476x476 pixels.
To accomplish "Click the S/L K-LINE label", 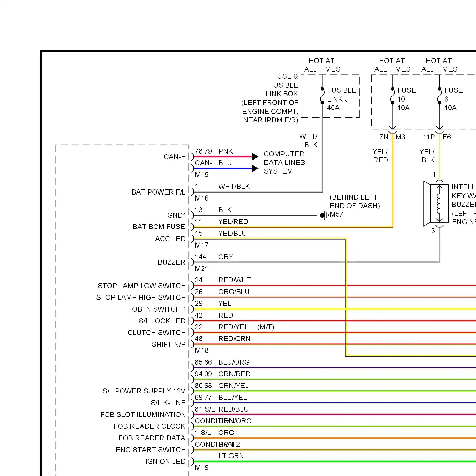I will [168, 403].
